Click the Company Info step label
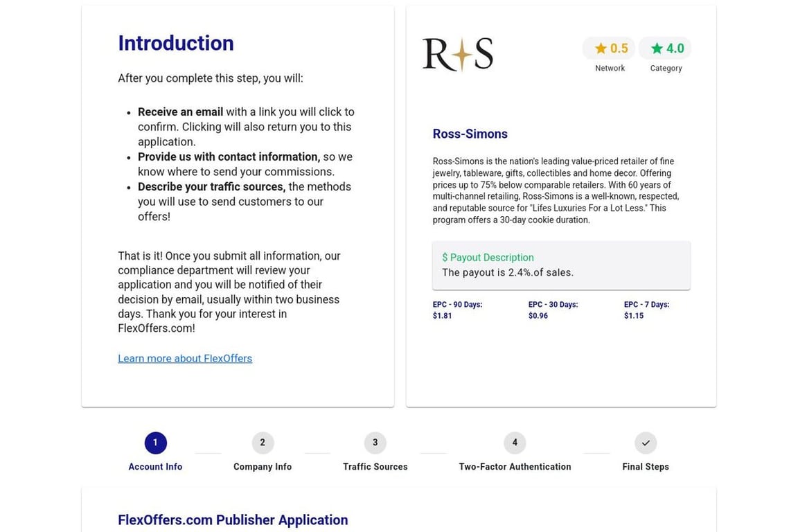The image size is (798, 532). 263,466
